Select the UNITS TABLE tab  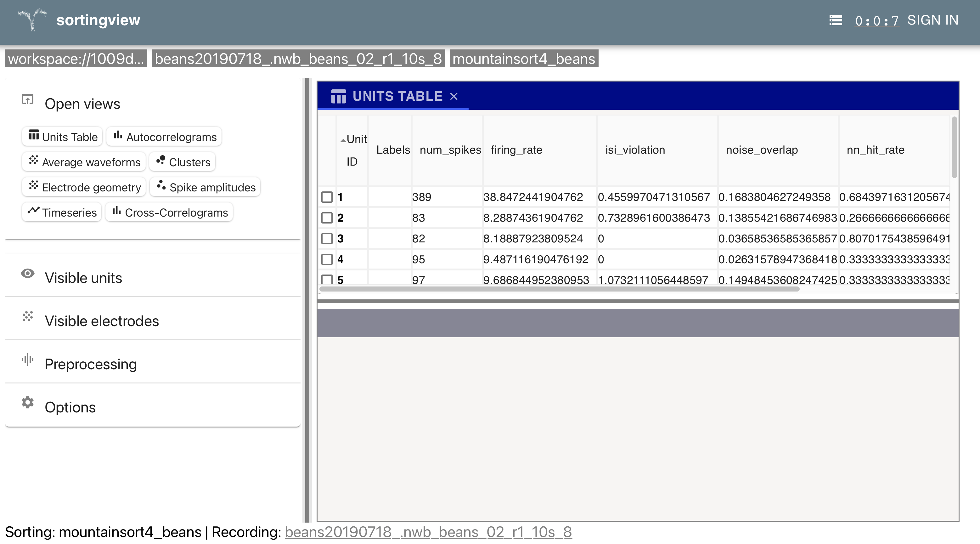point(397,96)
